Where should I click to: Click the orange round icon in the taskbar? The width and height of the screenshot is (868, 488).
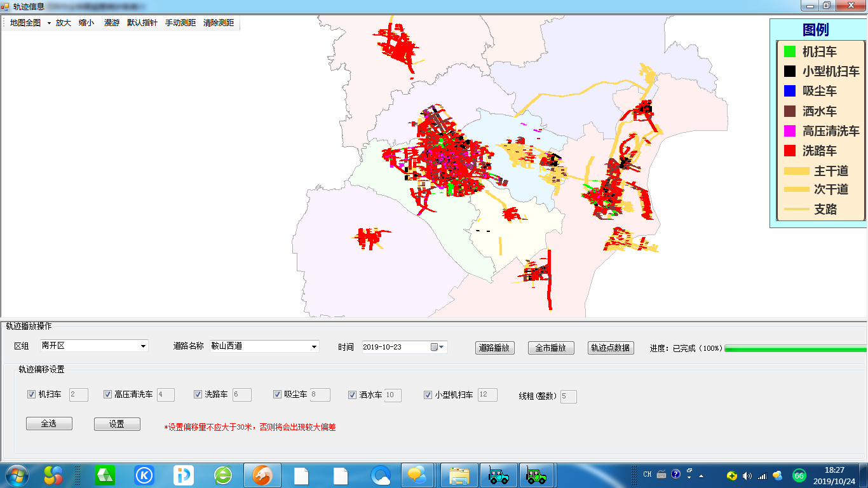(262, 475)
